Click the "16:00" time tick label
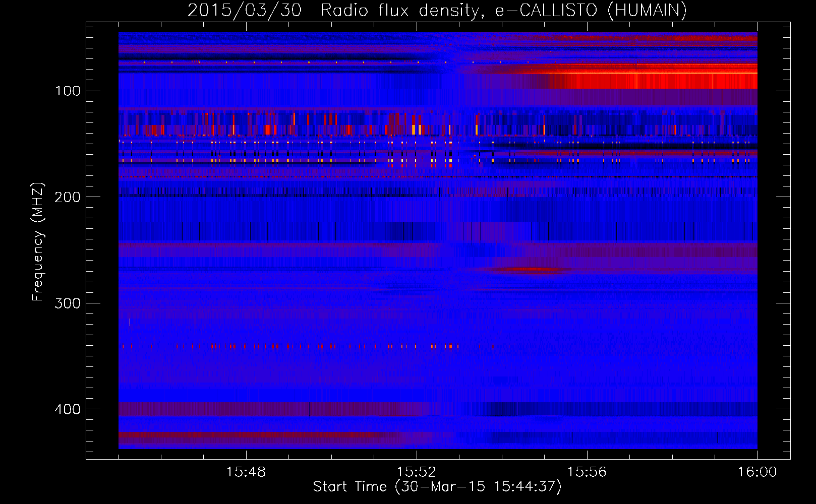The image size is (816, 504). pos(757,472)
